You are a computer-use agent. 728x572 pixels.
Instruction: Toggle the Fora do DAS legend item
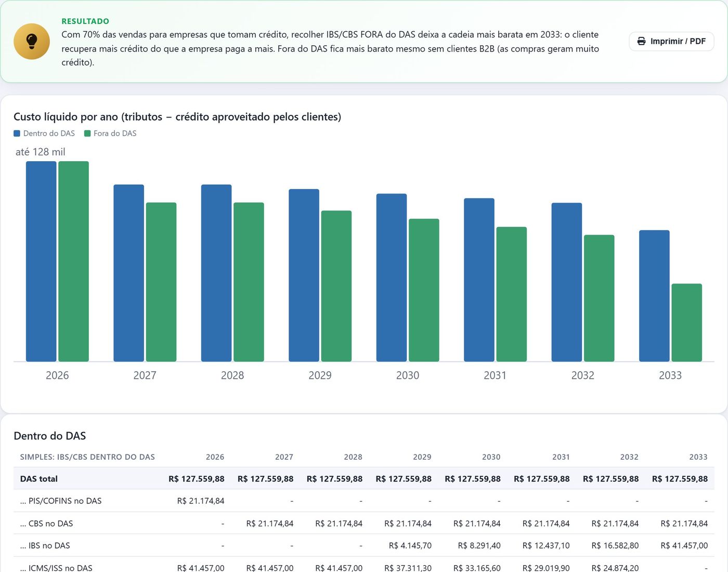click(110, 133)
